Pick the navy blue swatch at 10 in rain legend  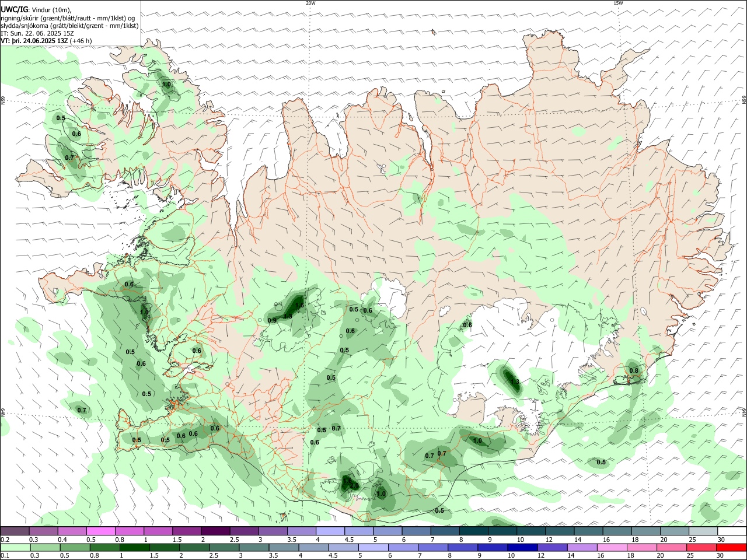click(x=521, y=548)
